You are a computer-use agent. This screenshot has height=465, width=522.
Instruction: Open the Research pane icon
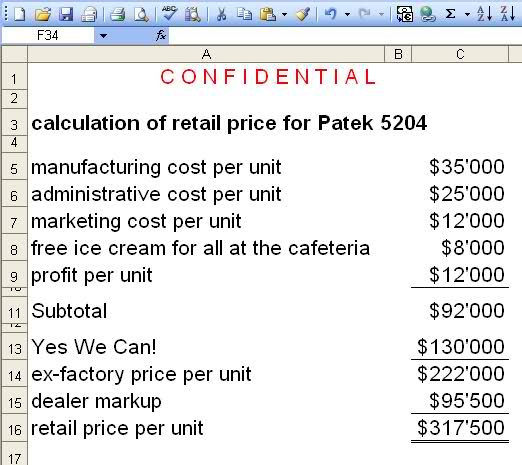pyautogui.click(x=193, y=14)
